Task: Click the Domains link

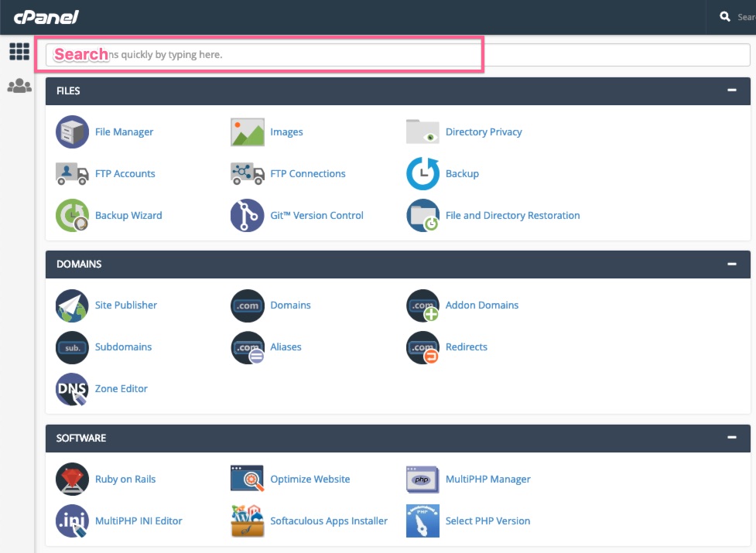Action: click(x=290, y=306)
